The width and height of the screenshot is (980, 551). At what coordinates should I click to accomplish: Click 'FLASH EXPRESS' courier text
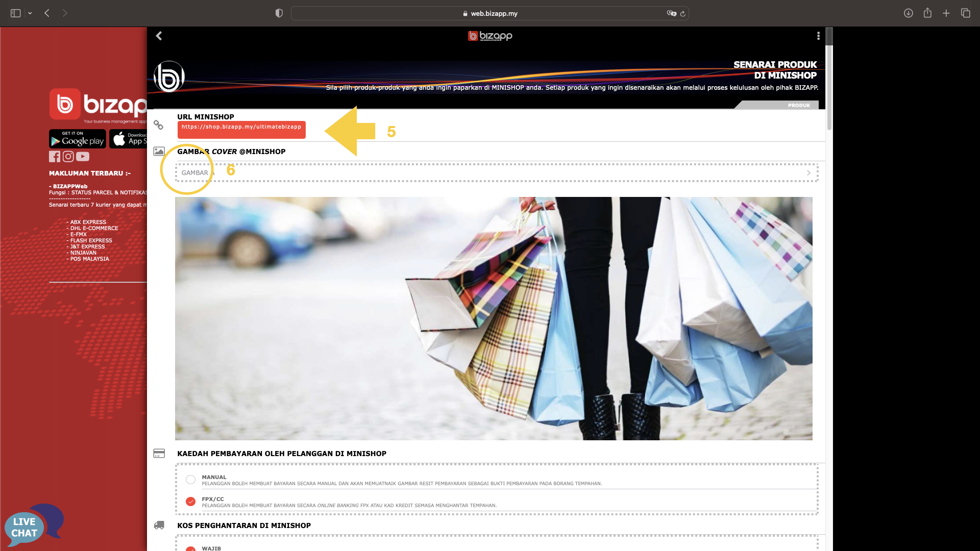coord(91,241)
